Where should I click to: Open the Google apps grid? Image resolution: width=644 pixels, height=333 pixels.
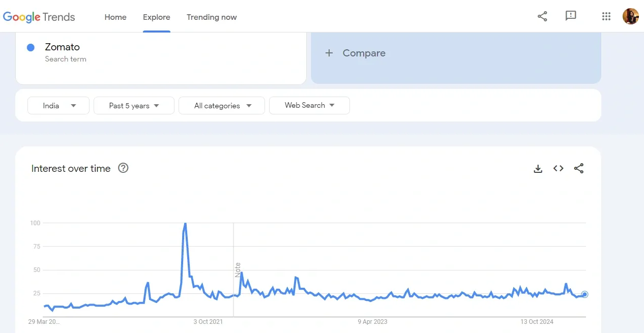[x=606, y=16]
